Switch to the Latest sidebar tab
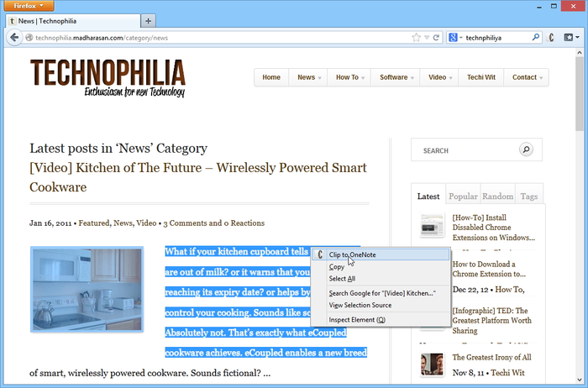 coord(428,196)
